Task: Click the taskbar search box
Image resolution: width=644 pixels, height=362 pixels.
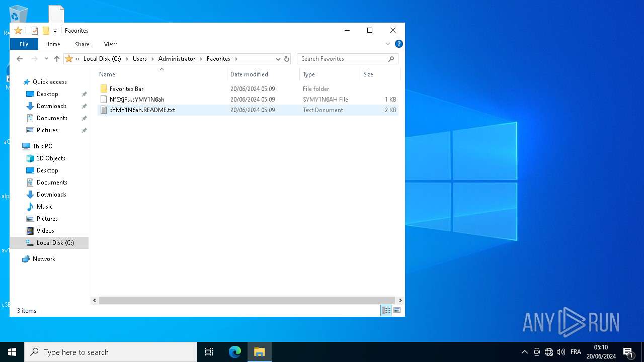Action: click(111, 352)
